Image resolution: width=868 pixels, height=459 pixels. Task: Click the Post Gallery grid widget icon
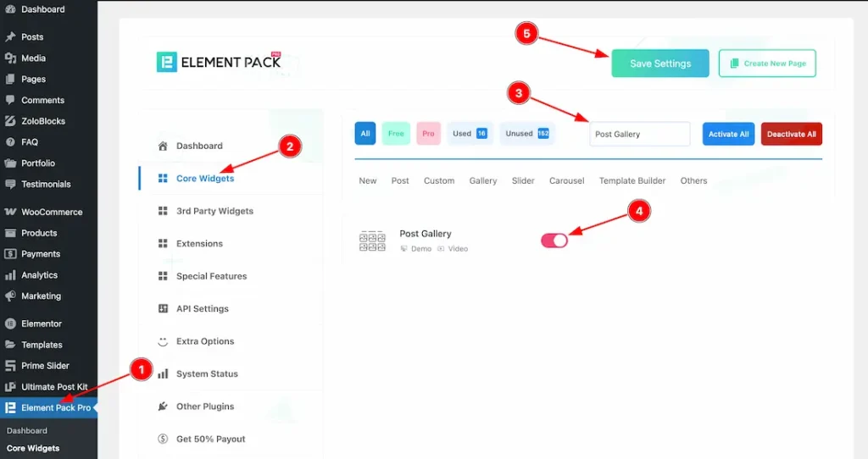pos(372,241)
